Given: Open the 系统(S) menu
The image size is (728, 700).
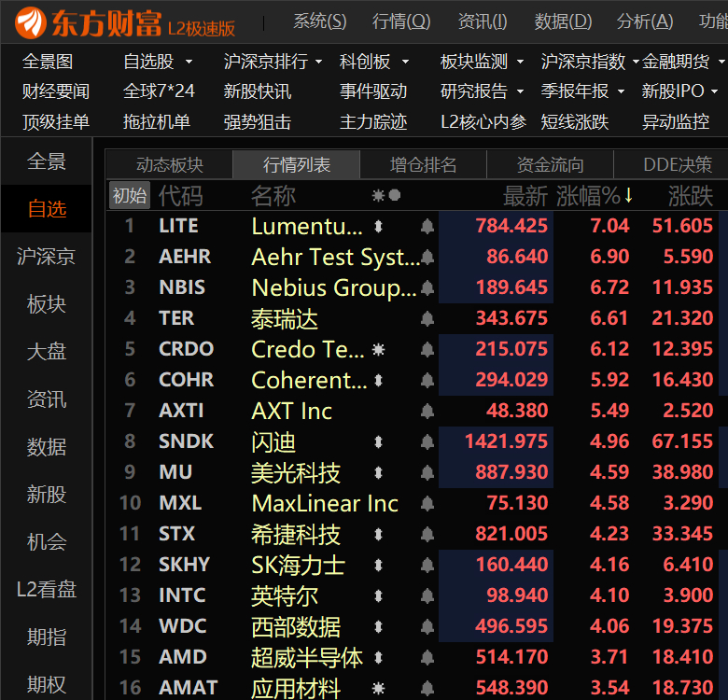Looking at the screenshot, I should point(320,21).
